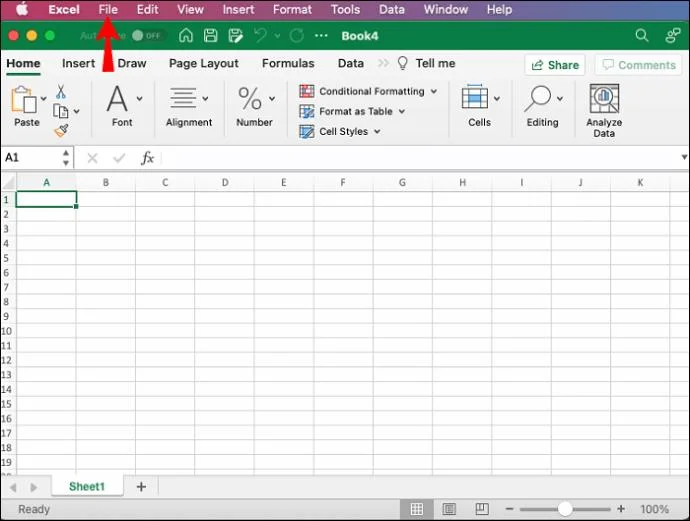Open the Tools menu in menu bar
This screenshot has width=690, height=521.
(x=345, y=9)
